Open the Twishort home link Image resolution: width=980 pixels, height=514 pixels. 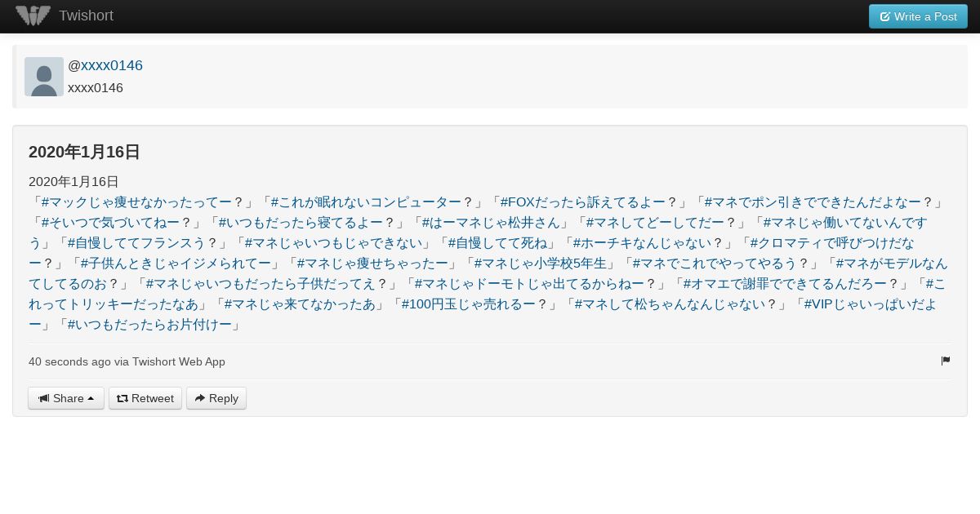86,16
